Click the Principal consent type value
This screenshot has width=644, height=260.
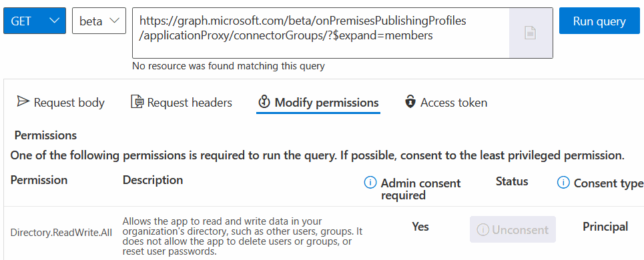(x=605, y=227)
